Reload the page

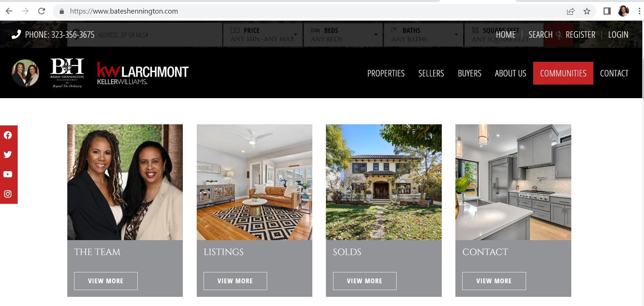click(x=41, y=11)
